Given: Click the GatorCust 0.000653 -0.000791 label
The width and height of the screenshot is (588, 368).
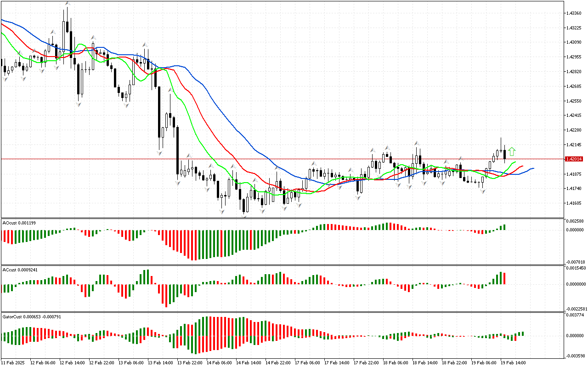Looking at the screenshot, I should (32, 316).
